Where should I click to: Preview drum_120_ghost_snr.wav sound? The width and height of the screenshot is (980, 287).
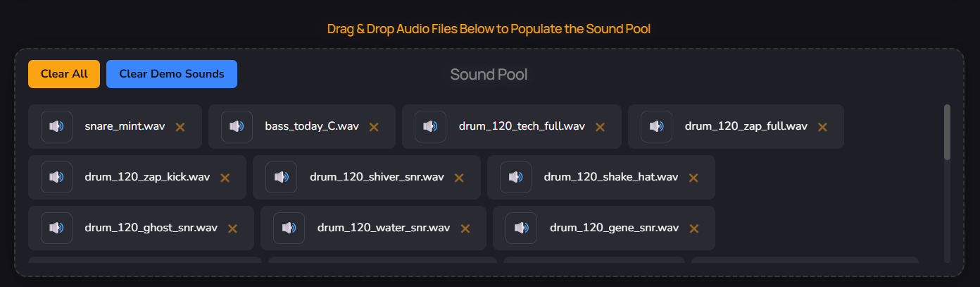56,228
